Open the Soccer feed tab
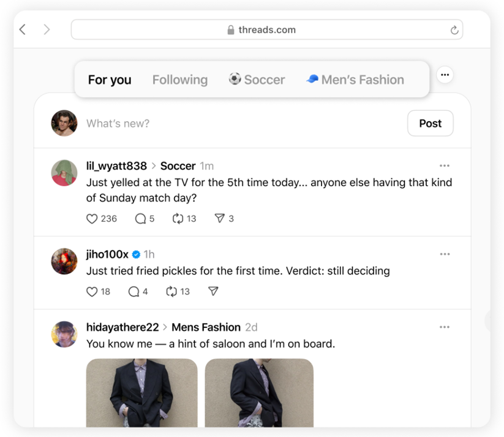 [257, 80]
